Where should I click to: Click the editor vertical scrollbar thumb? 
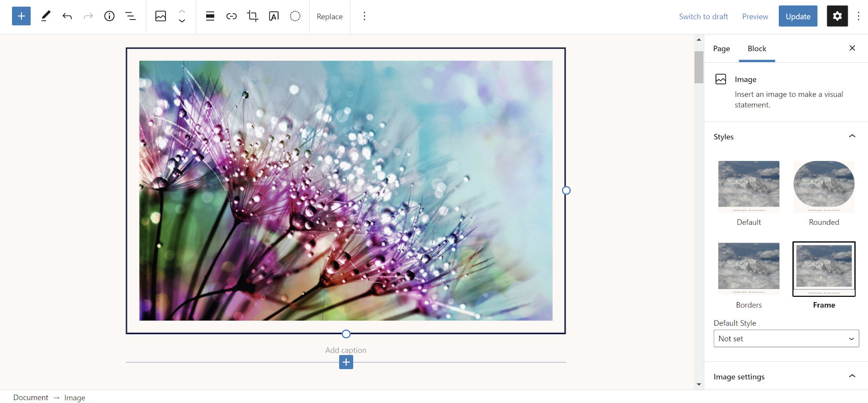(698, 67)
